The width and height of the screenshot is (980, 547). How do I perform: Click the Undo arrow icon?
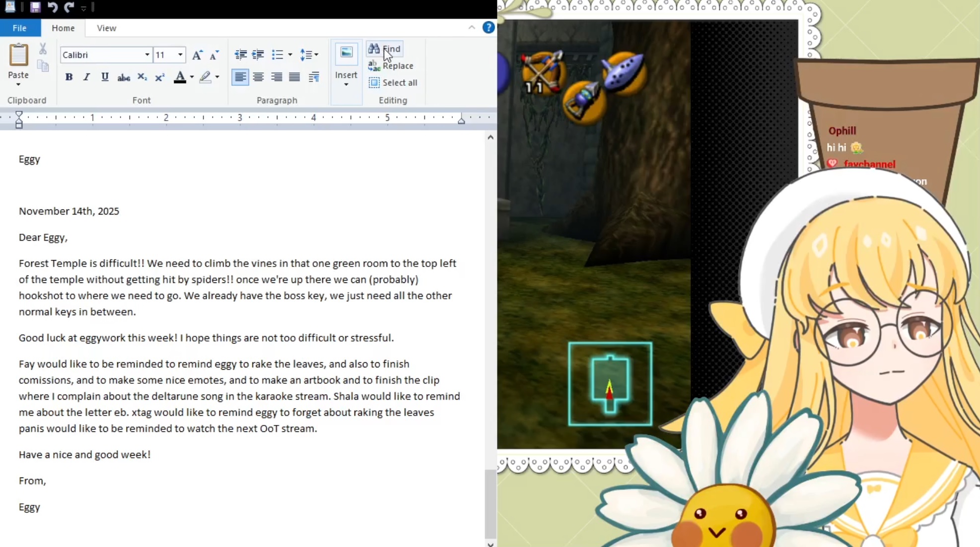click(x=52, y=7)
